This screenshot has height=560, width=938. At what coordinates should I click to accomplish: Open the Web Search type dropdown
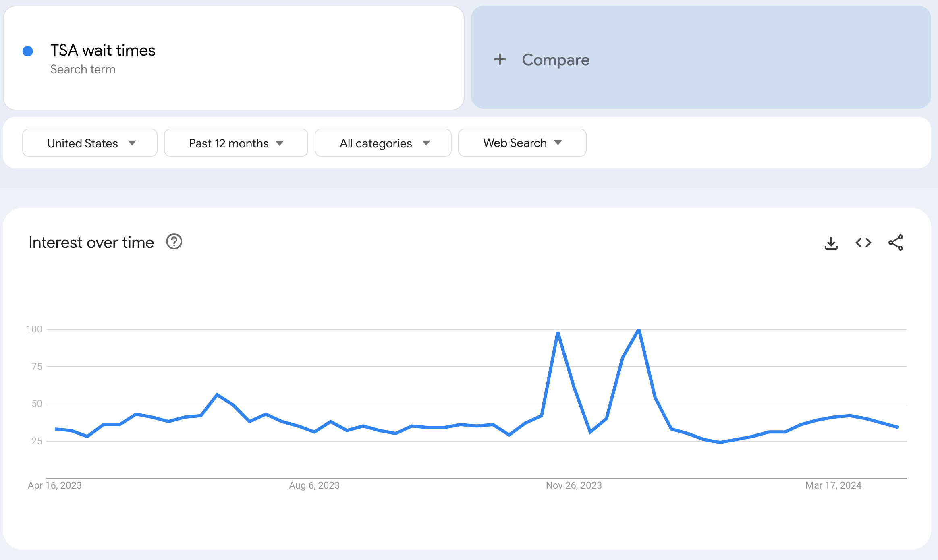(x=522, y=143)
